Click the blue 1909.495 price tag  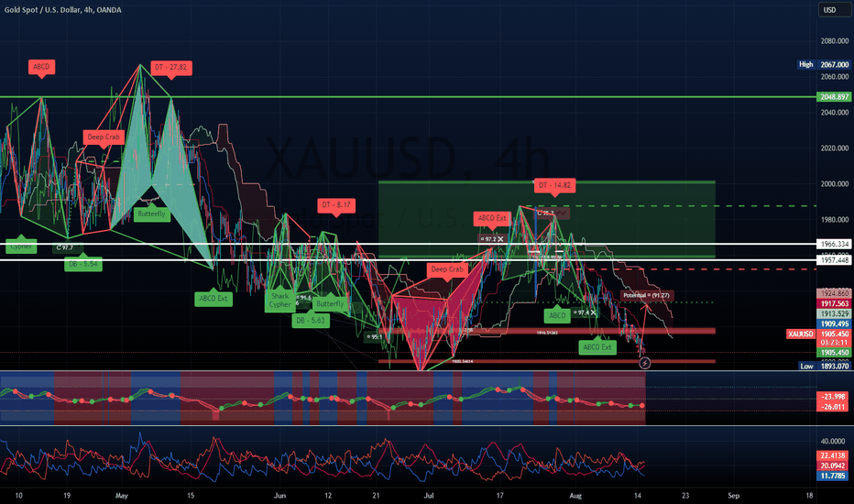pos(835,323)
